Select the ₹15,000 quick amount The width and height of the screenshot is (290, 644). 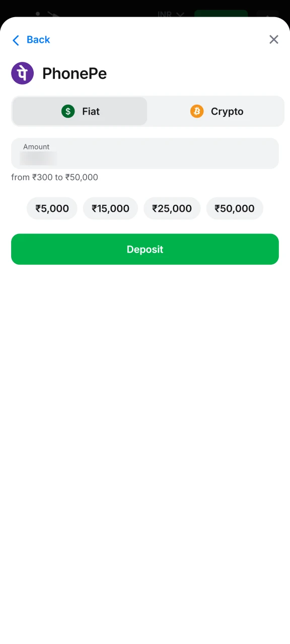[110, 208]
